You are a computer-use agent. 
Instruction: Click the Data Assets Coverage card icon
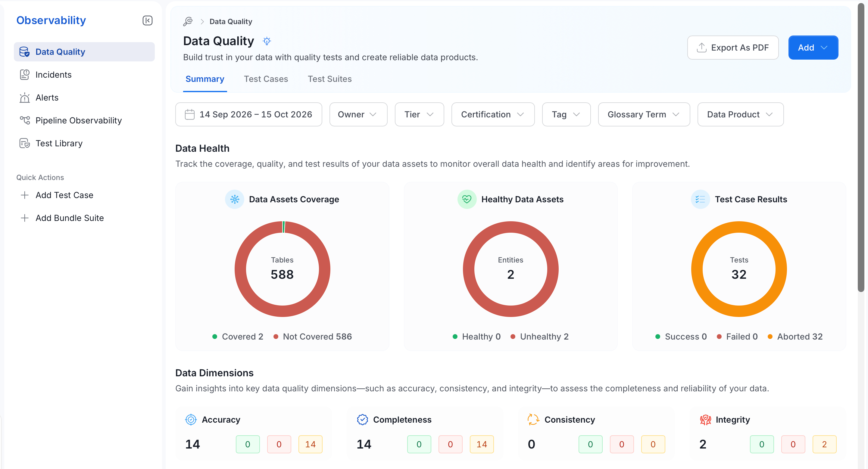(x=235, y=199)
